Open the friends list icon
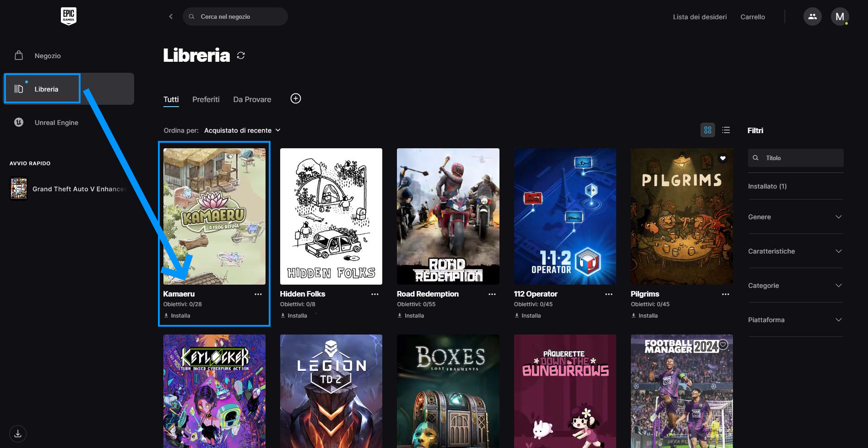868x448 pixels. 812,16
